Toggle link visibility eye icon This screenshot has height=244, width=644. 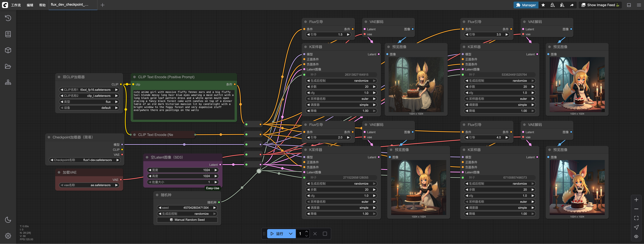[x=636, y=236]
